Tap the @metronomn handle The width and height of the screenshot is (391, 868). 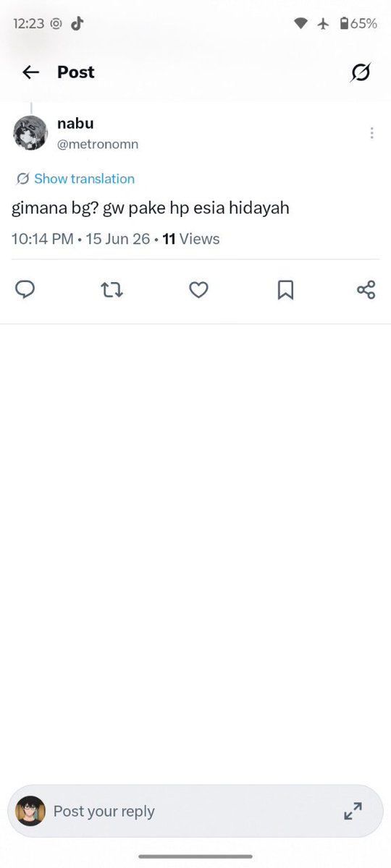pyautogui.click(x=98, y=144)
